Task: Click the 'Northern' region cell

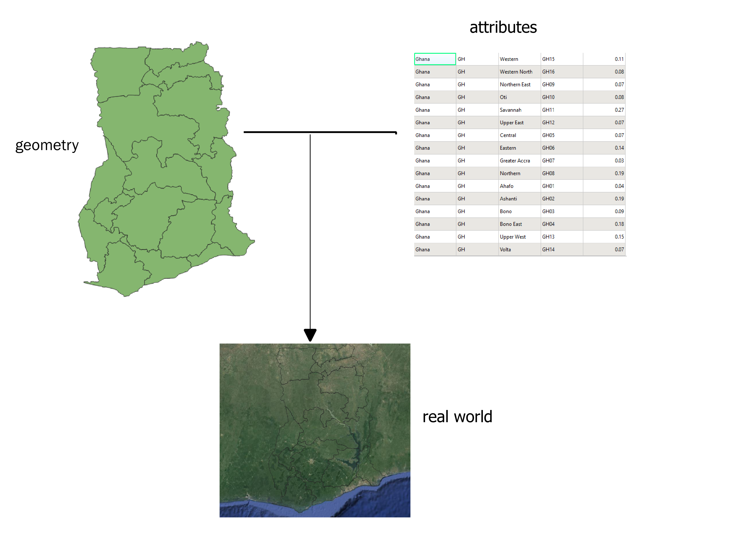Action: point(519,173)
